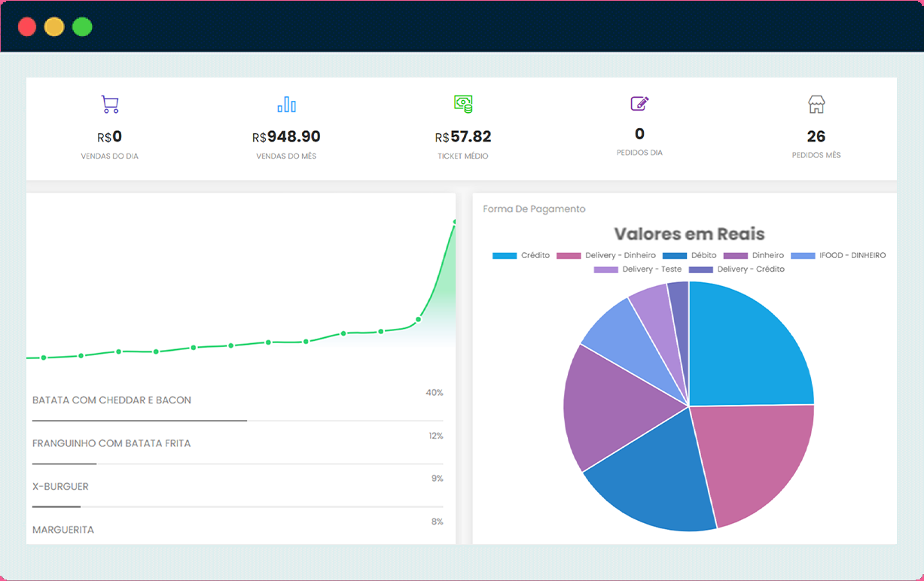Click the store icon above Pedidos Mês
This screenshot has height=581, width=924.
pos(816,104)
